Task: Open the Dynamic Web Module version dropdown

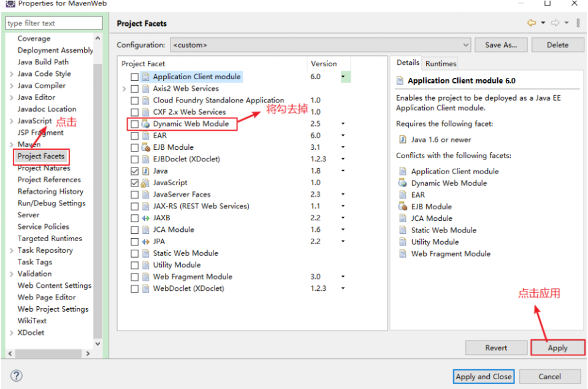Action: coord(343,123)
